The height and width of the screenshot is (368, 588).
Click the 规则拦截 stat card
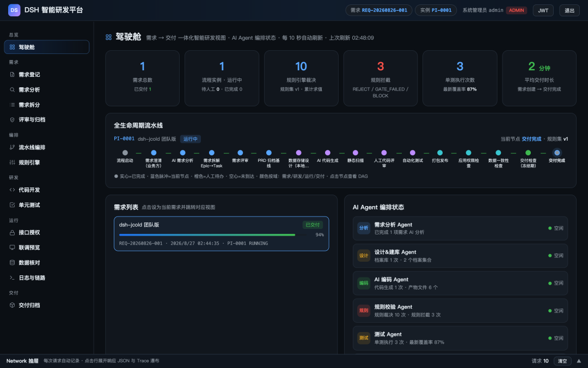pyautogui.click(x=380, y=78)
